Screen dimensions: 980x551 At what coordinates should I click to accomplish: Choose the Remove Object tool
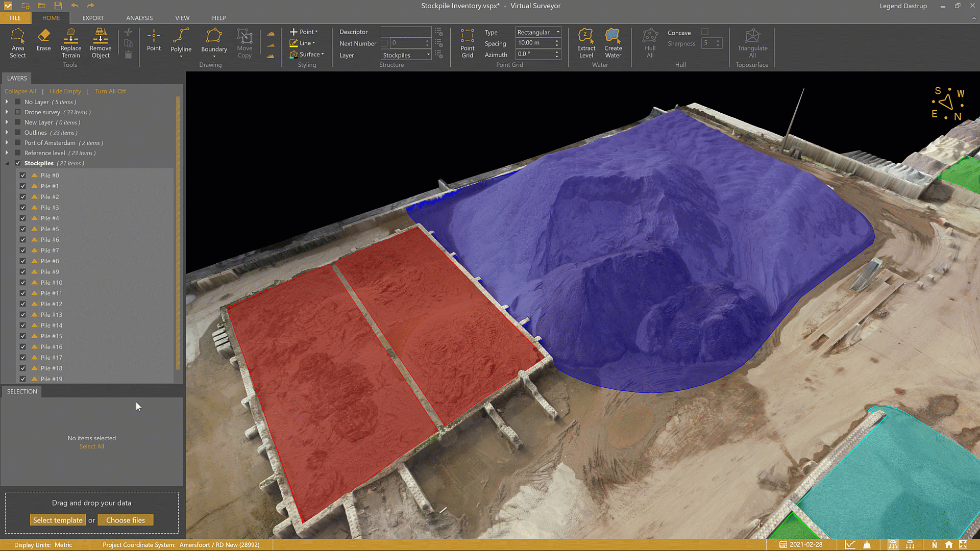[x=101, y=43]
